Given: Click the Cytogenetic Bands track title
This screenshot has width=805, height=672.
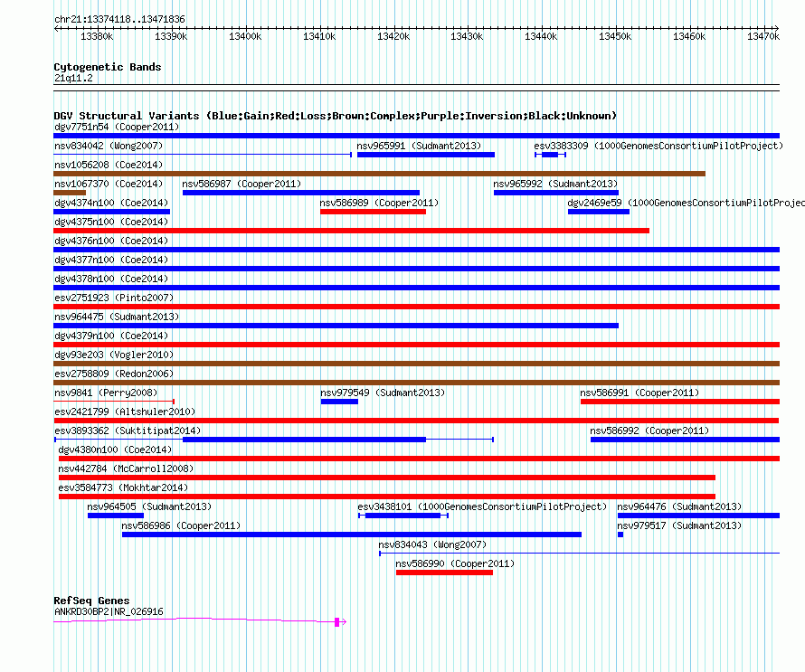Looking at the screenshot, I should (x=108, y=67).
